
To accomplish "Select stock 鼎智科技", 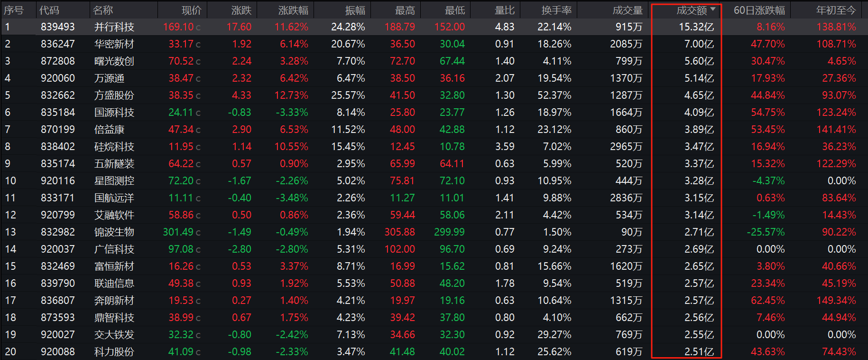I will [114, 318].
